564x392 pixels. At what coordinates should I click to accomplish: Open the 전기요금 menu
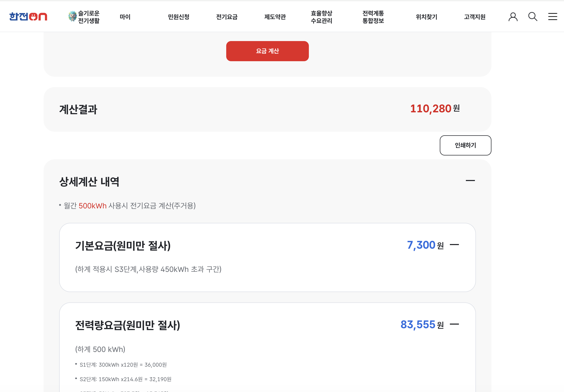tap(227, 17)
